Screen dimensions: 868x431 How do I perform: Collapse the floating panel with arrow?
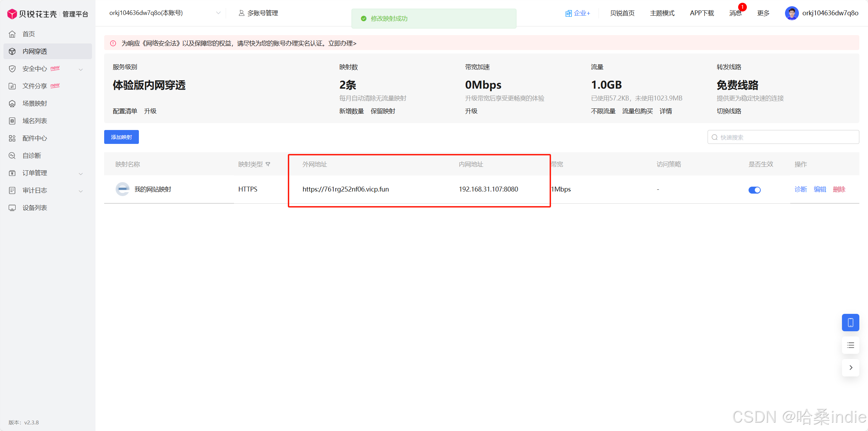[850, 367]
